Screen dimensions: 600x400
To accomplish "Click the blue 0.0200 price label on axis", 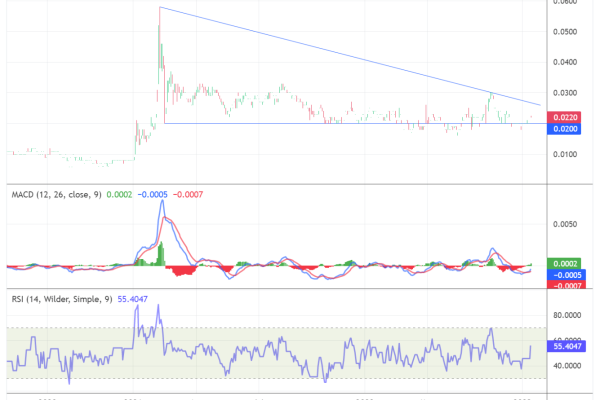I will point(565,129).
